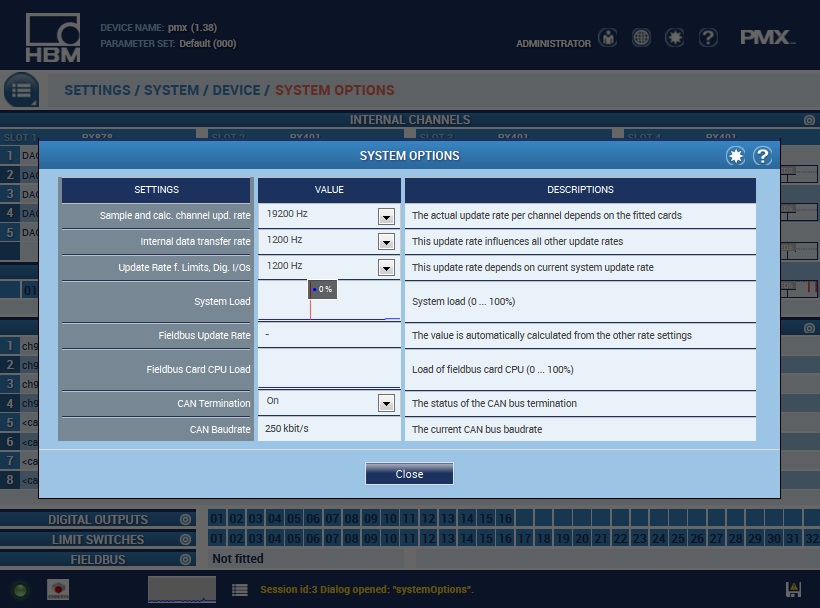
Task: Open the Internal Channels settings circle icon
Action: (809, 120)
